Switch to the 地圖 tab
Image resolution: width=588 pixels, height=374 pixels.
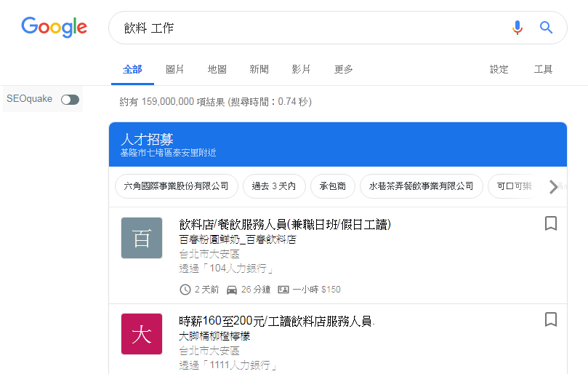coord(217,69)
